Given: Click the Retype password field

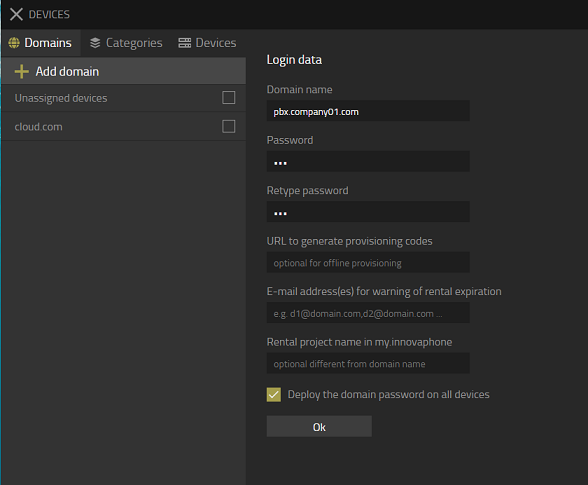Looking at the screenshot, I should pyautogui.click(x=368, y=212).
